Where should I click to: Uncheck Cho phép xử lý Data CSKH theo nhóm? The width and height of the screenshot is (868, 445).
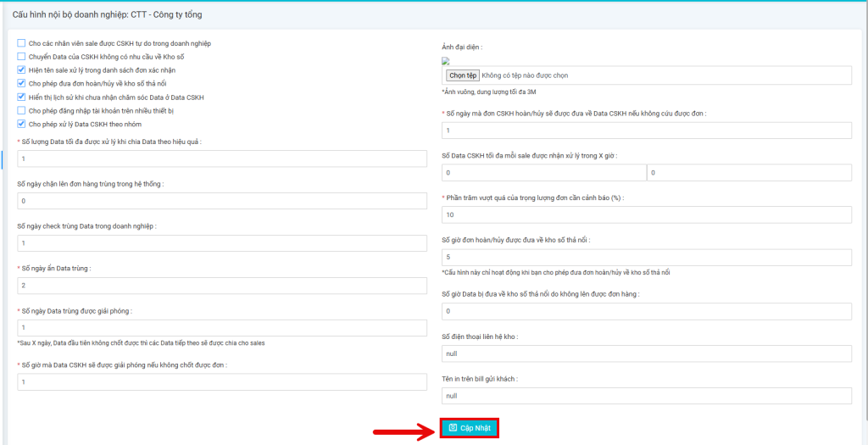(21, 124)
